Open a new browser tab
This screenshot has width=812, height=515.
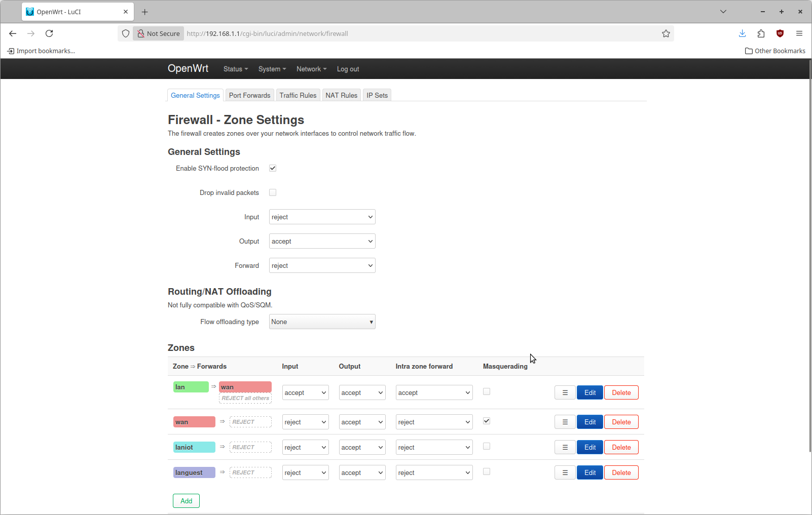coord(145,12)
